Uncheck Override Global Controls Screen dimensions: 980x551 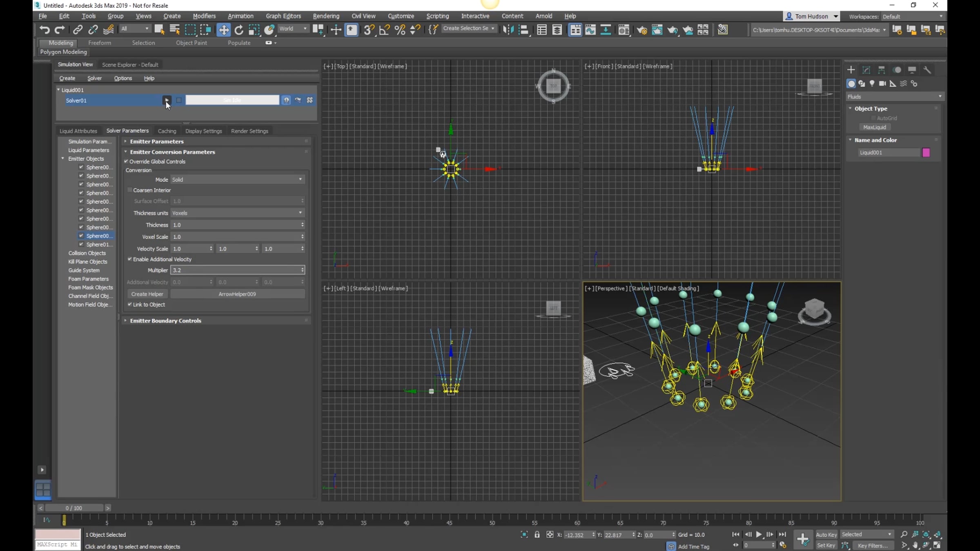click(x=127, y=162)
